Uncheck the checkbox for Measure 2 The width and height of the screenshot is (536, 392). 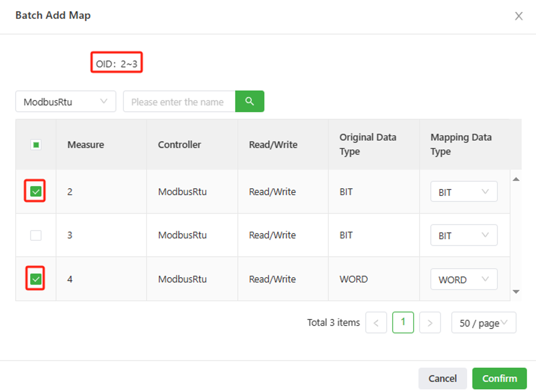(36, 192)
